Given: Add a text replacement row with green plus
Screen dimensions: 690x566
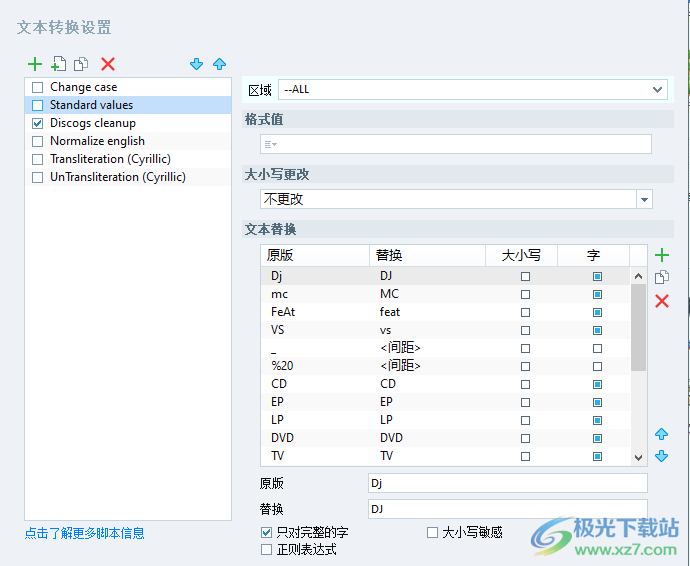Looking at the screenshot, I should pyautogui.click(x=661, y=255).
